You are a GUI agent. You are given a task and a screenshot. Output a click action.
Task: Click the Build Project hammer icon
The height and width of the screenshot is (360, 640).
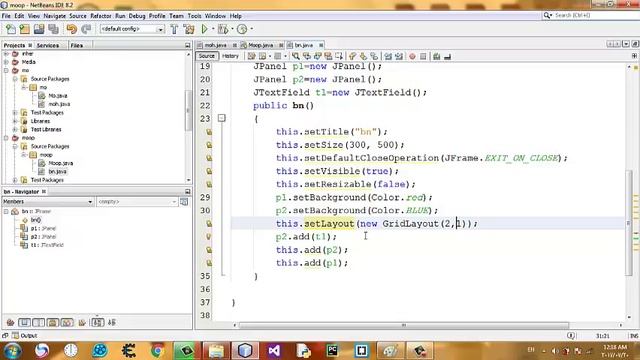[x=174, y=29]
